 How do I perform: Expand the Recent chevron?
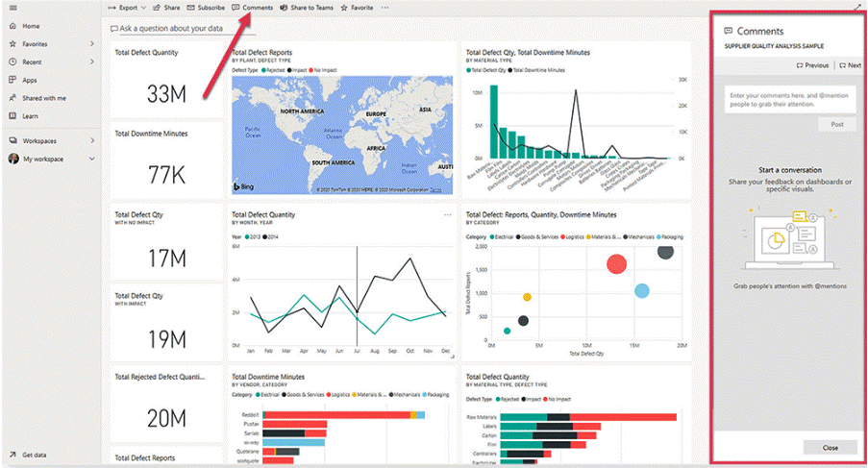point(92,62)
